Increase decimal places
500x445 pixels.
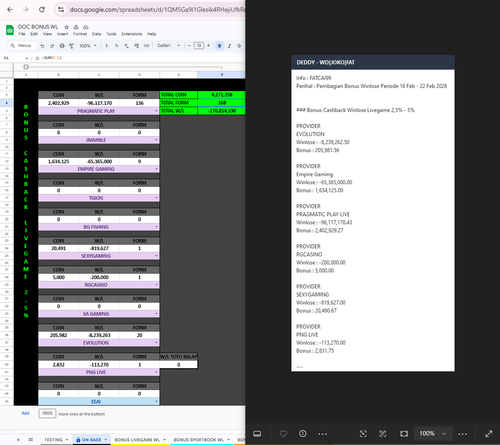pyautogui.click(x=136, y=46)
